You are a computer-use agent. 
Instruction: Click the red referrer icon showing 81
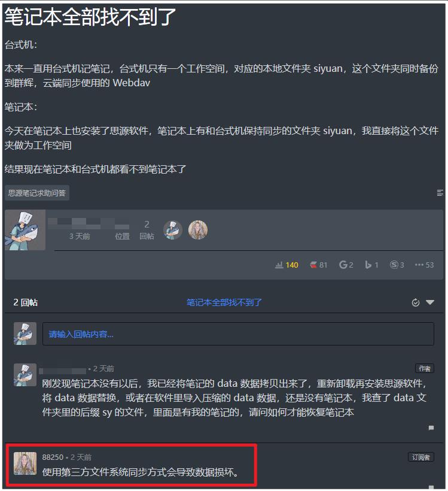[313, 265]
